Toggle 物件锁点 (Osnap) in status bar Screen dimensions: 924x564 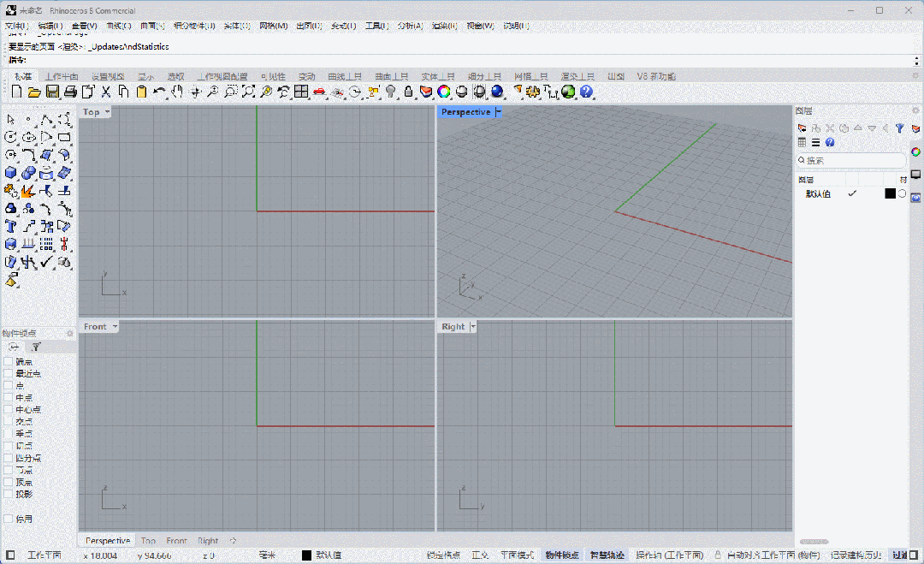click(x=561, y=555)
